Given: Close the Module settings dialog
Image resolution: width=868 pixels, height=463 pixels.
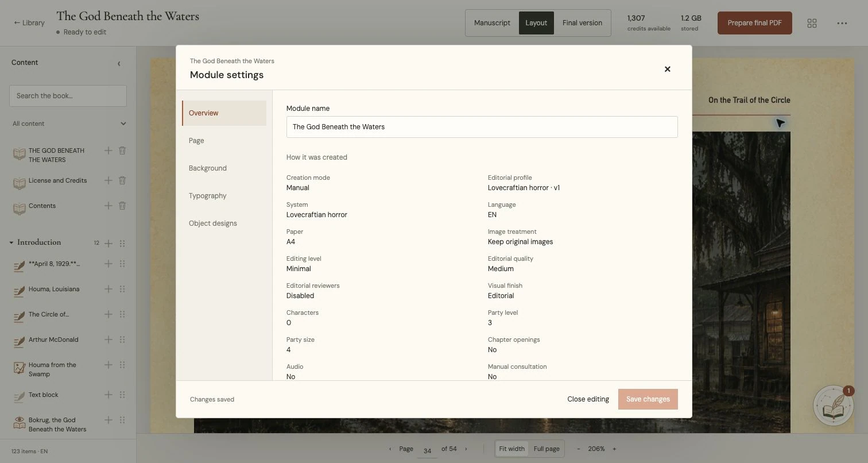Looking at the screenshot, I should (667, 69).
